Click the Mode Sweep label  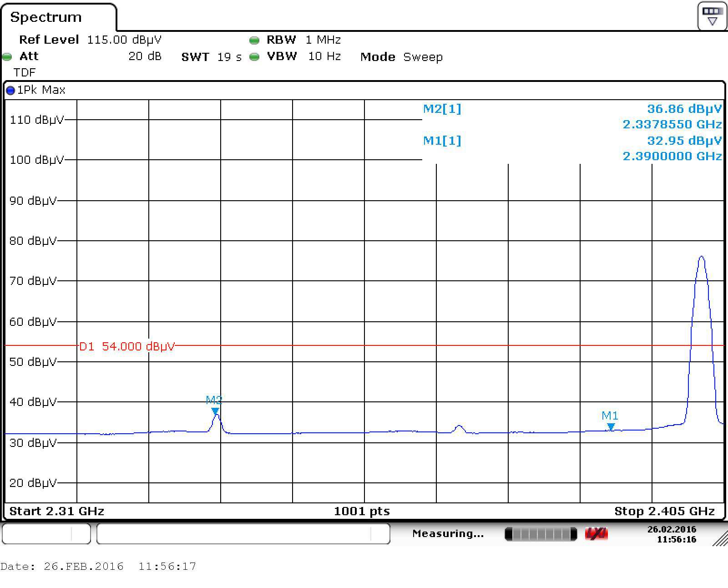(401, 57)
